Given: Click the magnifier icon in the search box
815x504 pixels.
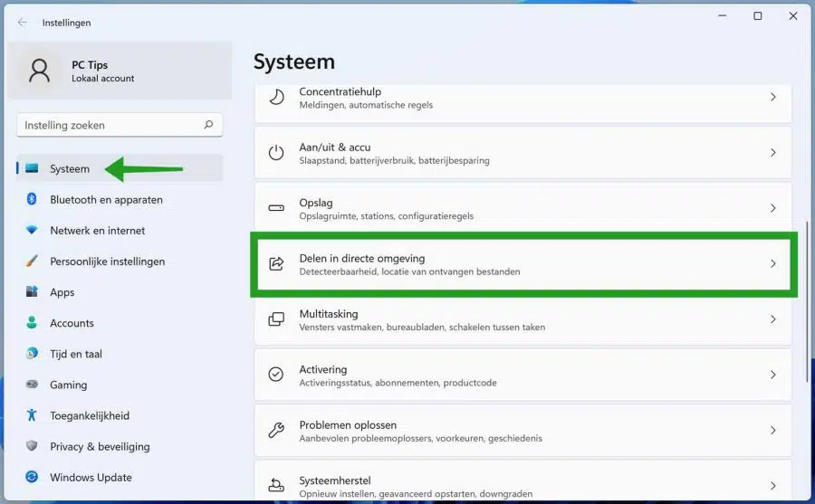Looking at the screenshot, I should pos(208,125).
